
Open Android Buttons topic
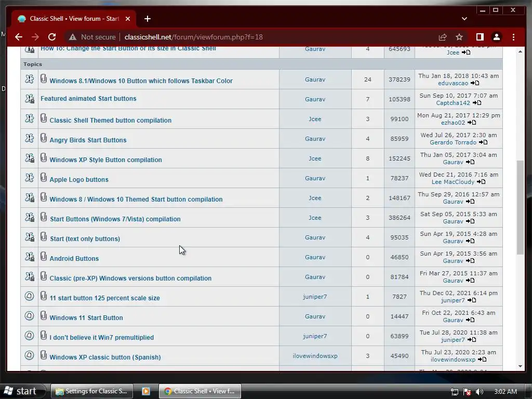[74, 258]
